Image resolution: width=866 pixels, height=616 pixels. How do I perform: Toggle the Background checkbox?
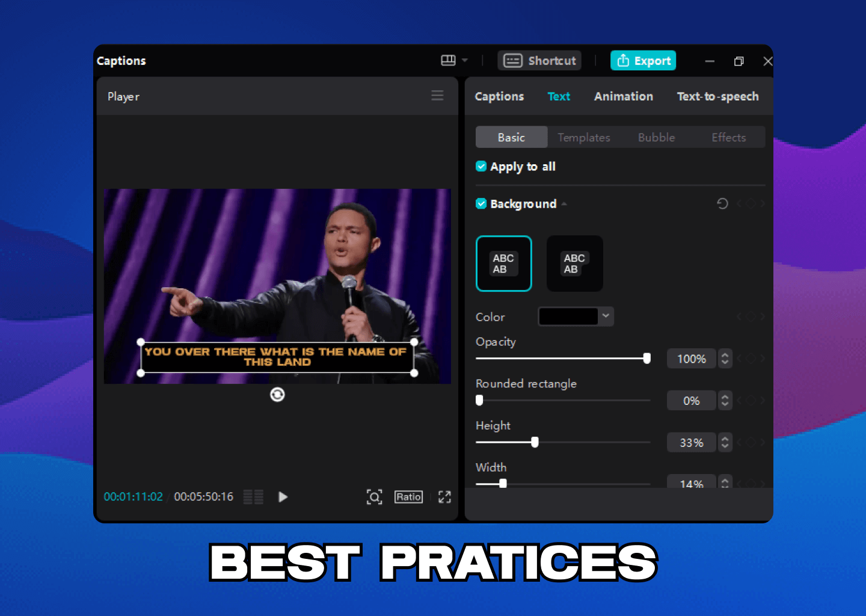click(481, 203)
